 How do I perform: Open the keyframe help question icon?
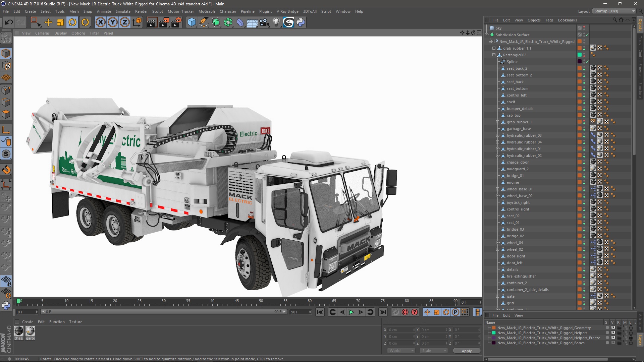tap(415, 312)
